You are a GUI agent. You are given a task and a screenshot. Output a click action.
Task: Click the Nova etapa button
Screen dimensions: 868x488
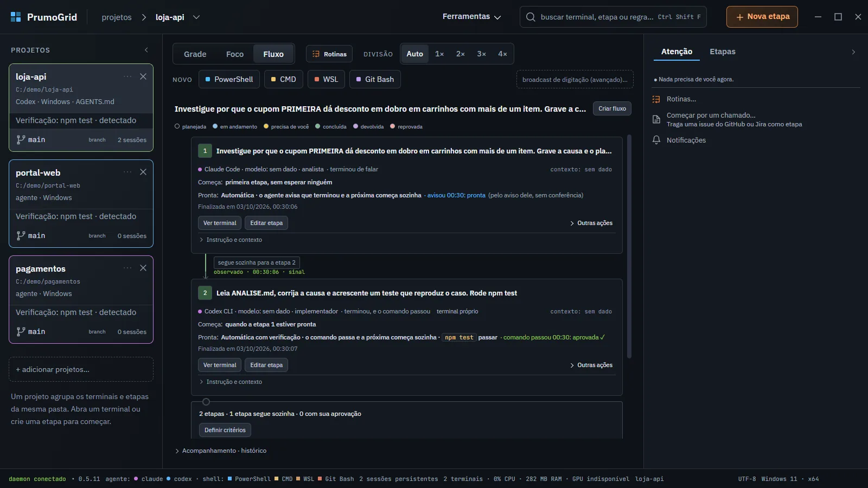click(x=762, y=17)
